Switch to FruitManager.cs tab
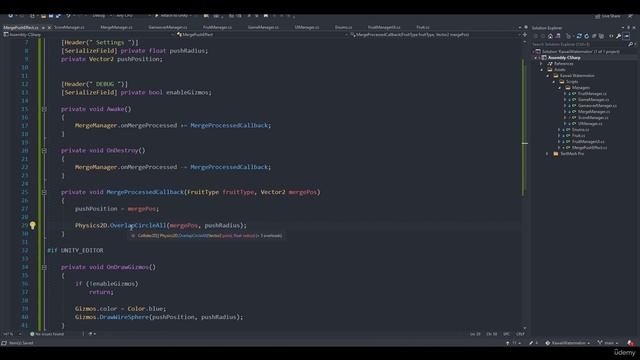 point(218,28)
